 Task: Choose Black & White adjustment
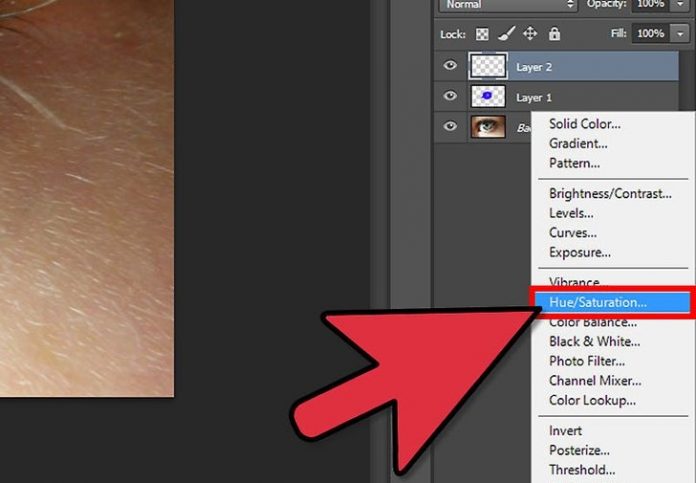[x=593, y=341]
